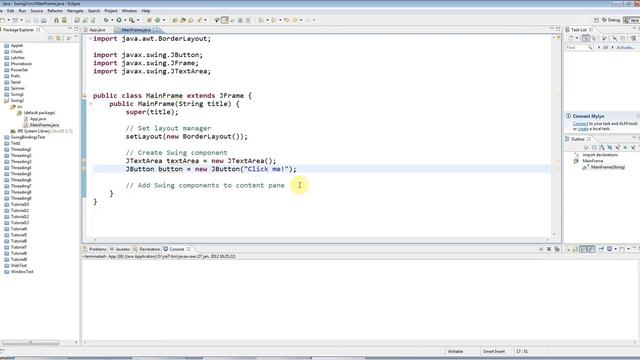
Task: Collapse the MainFrame constructor fold marker
Action: [x=91, y=104]
